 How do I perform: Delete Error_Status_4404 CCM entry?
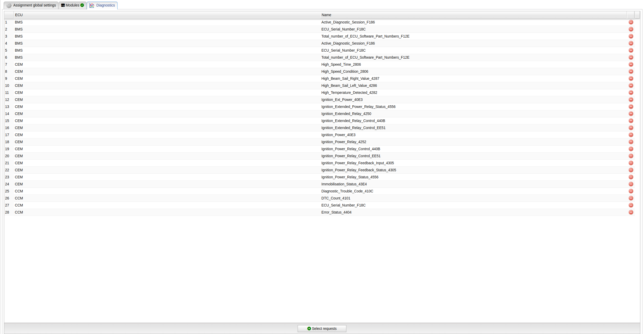pyautogui.click(x=631, y=212)
